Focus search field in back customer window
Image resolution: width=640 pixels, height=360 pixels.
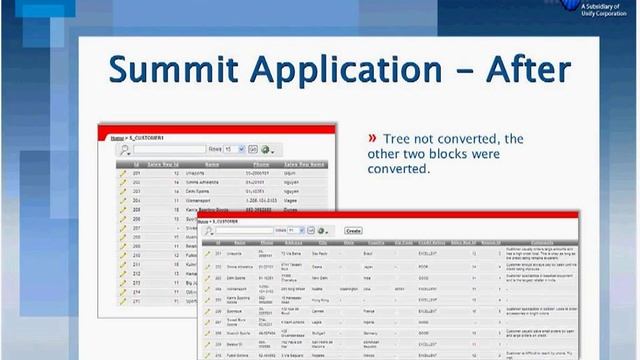[x=169, y=149]
